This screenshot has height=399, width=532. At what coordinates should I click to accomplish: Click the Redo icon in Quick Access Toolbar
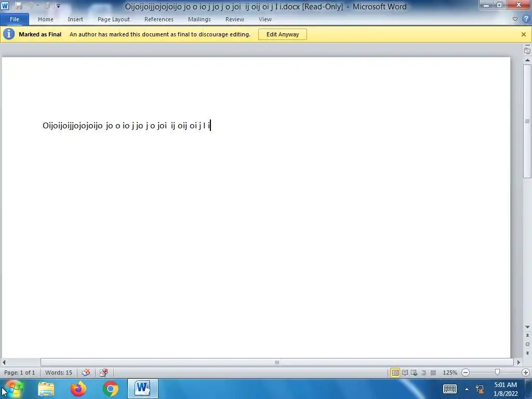pyautogui.click(x=47, y=6)
